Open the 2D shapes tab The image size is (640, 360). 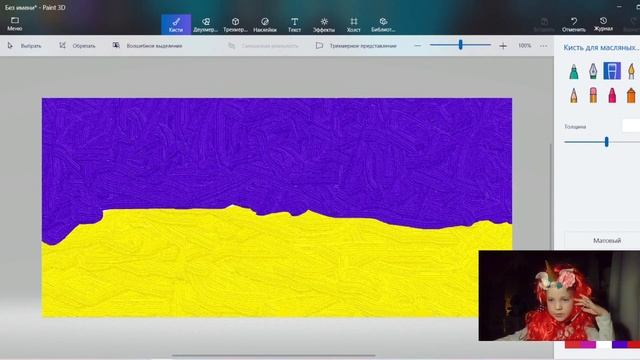click(x=205, y=24)
